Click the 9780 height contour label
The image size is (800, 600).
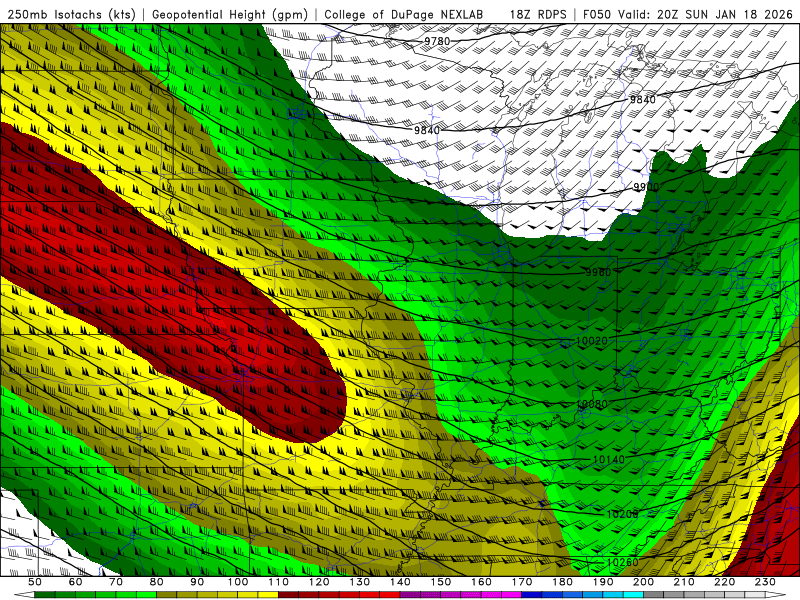tap(437, 41)
